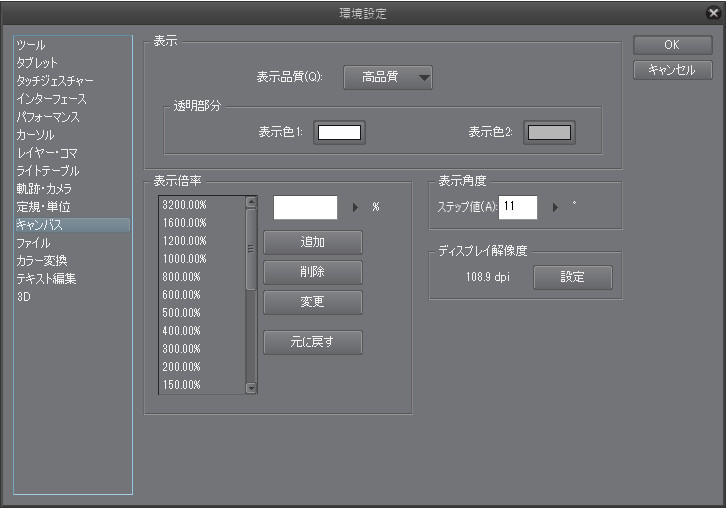This screenshot has width=727, height=509.
Task: Focus the zoom percentage input field
Action: click(305, 207)
